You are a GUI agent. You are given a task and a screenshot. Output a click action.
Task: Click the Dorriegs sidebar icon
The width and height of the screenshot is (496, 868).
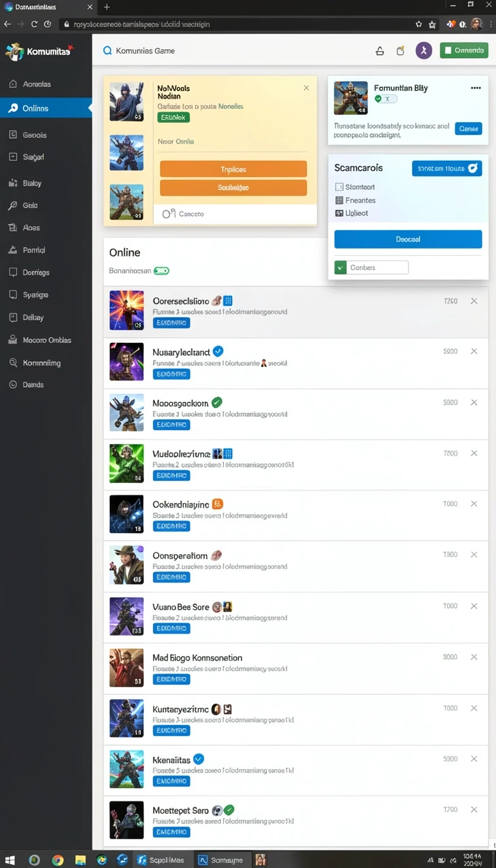12,273
